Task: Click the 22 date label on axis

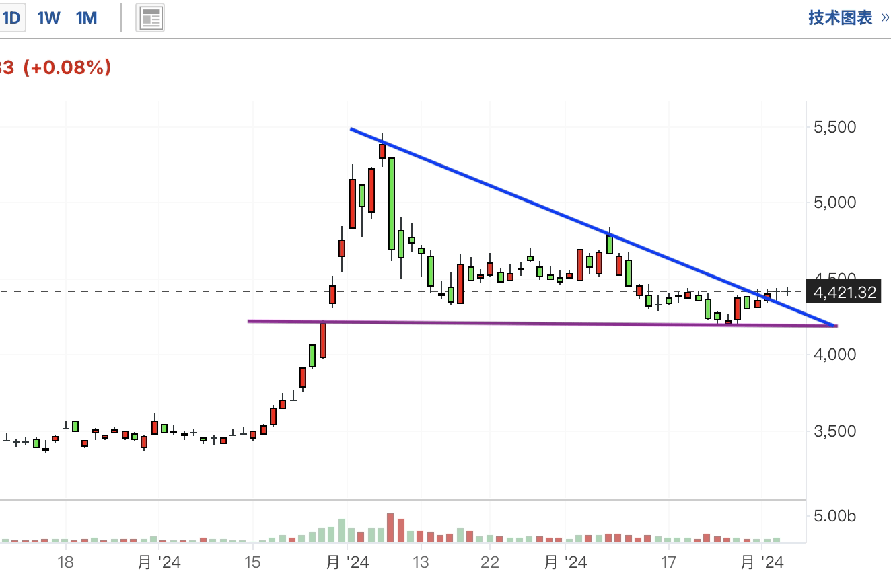Action: pos(490,562)
